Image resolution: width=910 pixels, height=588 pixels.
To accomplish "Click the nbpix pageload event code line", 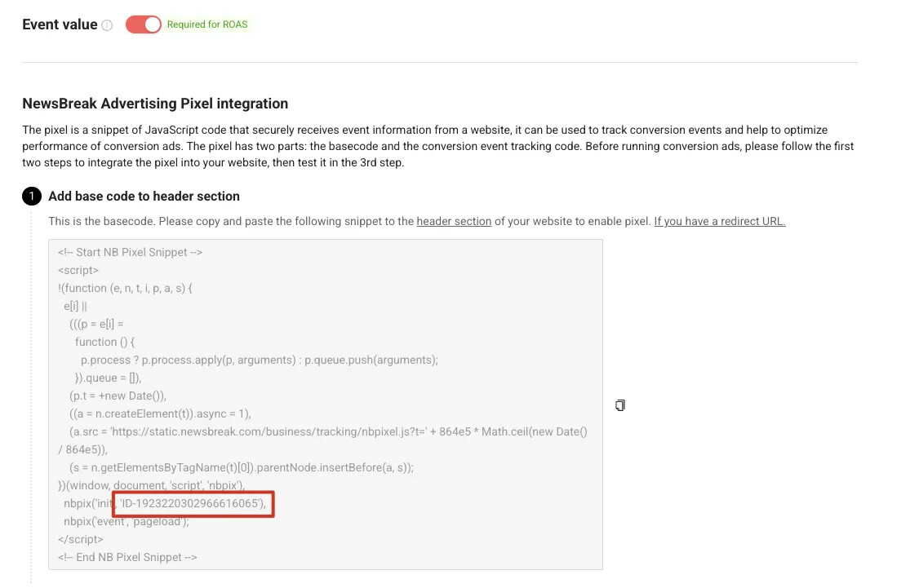I will tap(127, 522).
